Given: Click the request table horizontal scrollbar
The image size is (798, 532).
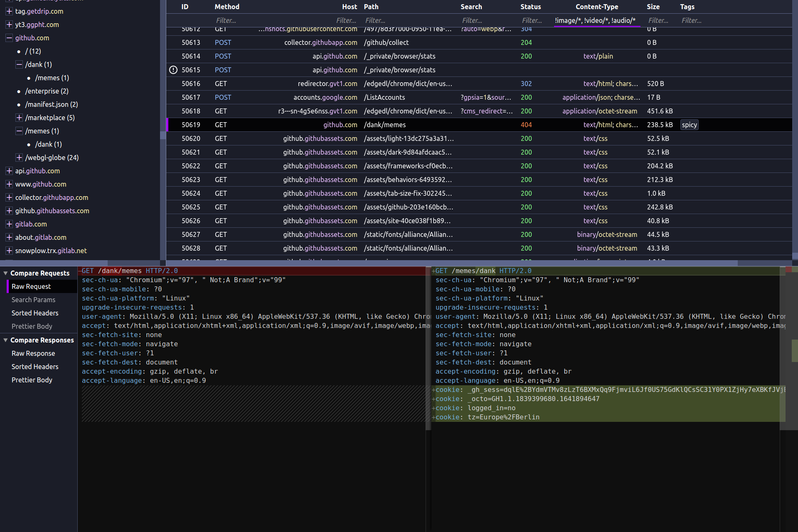Looking at the screenshot, I should [x=451, y=263].
